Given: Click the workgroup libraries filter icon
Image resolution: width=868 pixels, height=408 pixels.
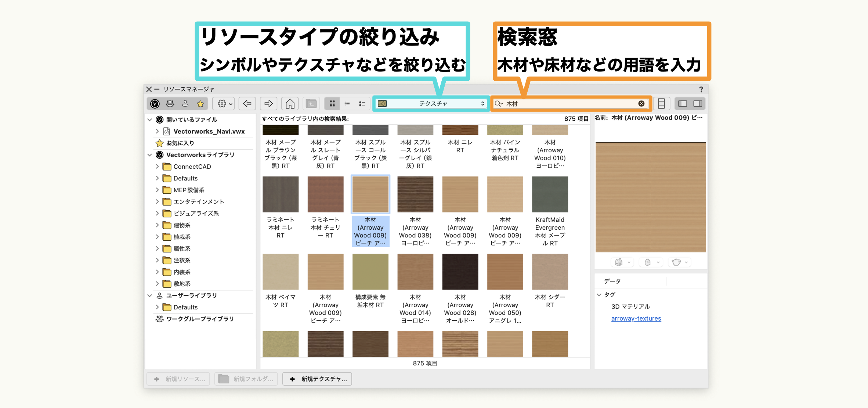Looking at the screenshot, I should pos(170,104).
